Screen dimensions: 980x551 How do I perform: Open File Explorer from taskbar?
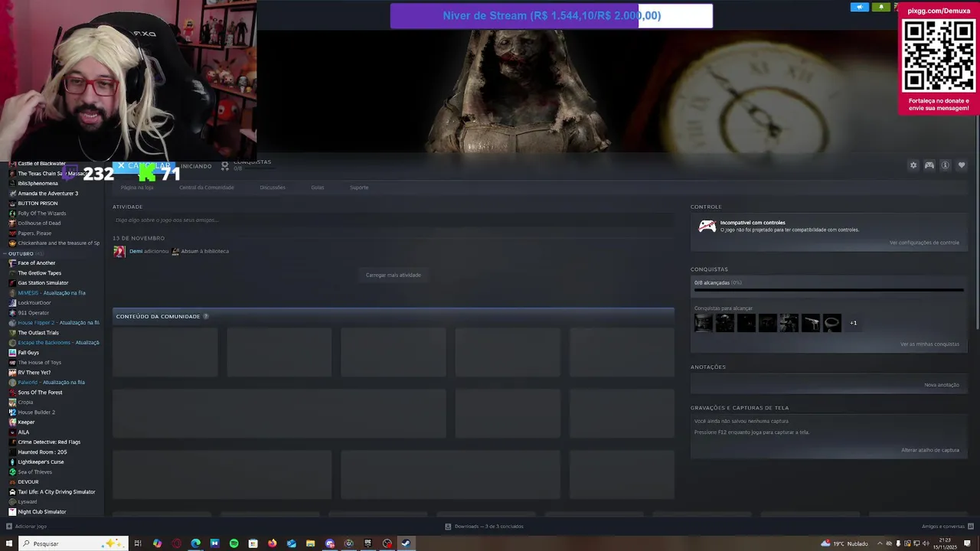310,543
